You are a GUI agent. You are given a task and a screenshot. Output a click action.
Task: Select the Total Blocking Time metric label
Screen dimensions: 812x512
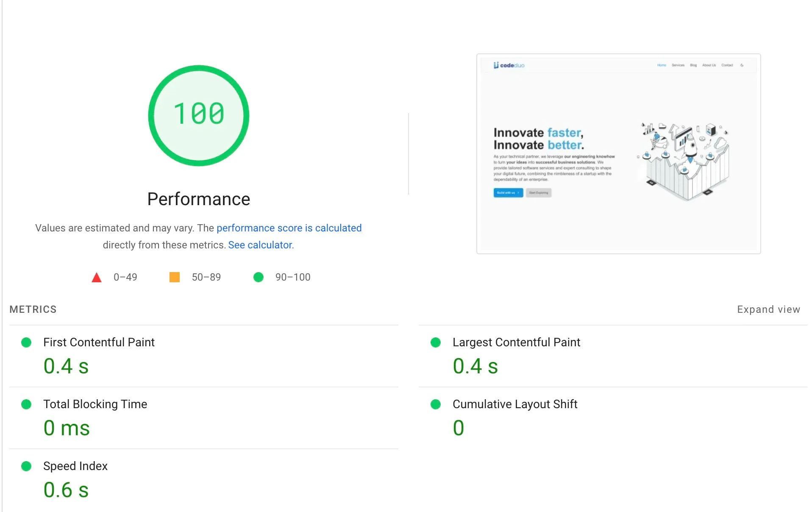point(95,404)
